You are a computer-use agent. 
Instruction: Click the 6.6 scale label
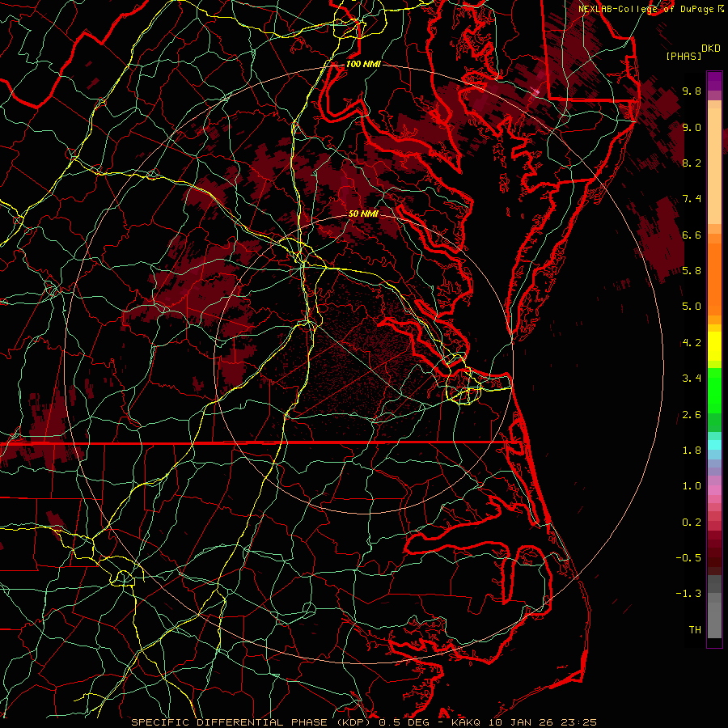tap(692, 235)
